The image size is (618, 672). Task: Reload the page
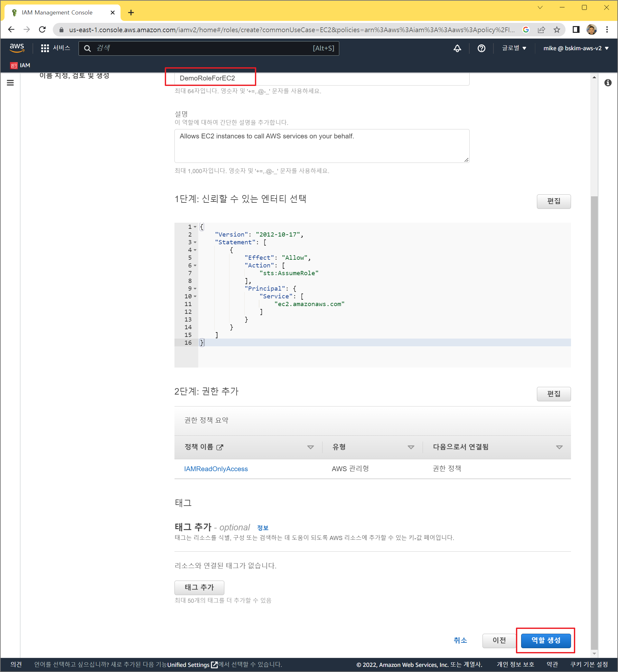point(42,29)
